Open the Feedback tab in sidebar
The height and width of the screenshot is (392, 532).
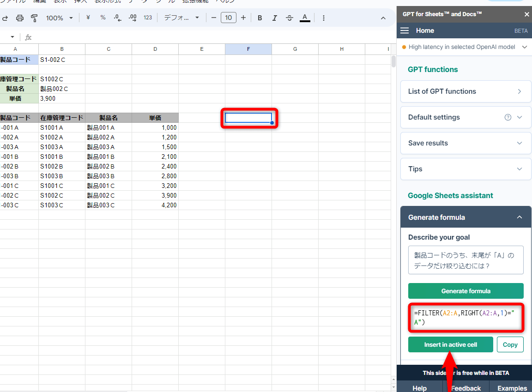coord(466,388)
